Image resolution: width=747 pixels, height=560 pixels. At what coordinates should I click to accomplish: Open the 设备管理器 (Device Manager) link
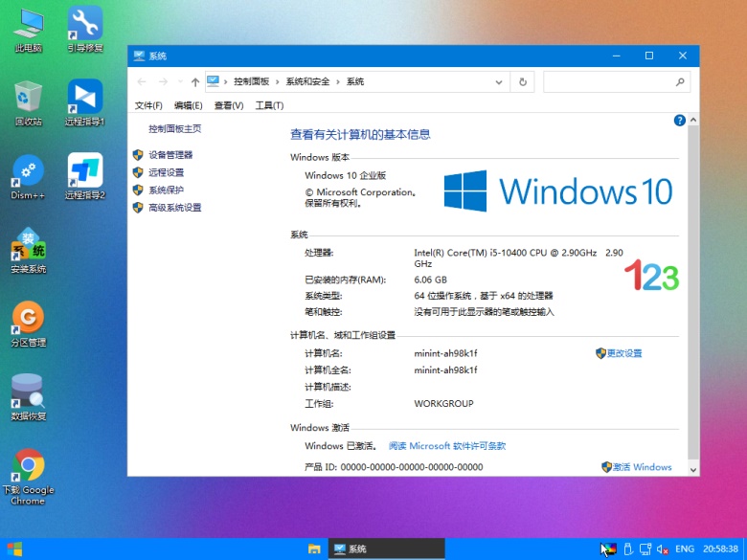click(x=170, y=155)
